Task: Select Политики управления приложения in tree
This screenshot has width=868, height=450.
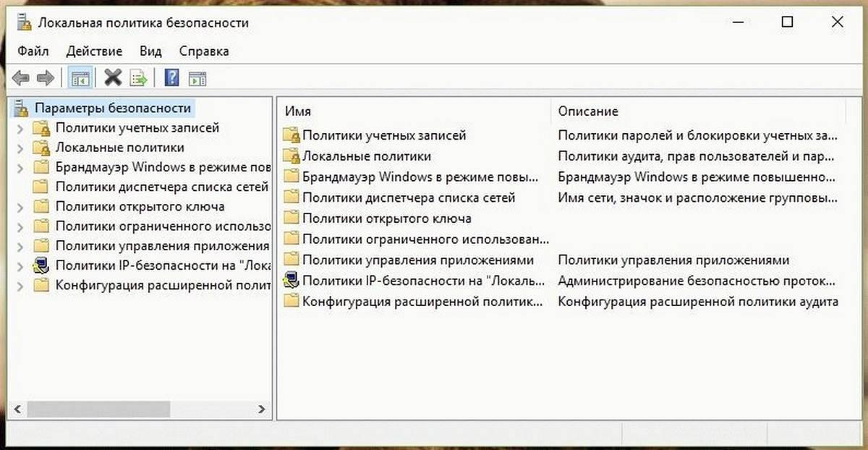Action: [x=162, y=246]
